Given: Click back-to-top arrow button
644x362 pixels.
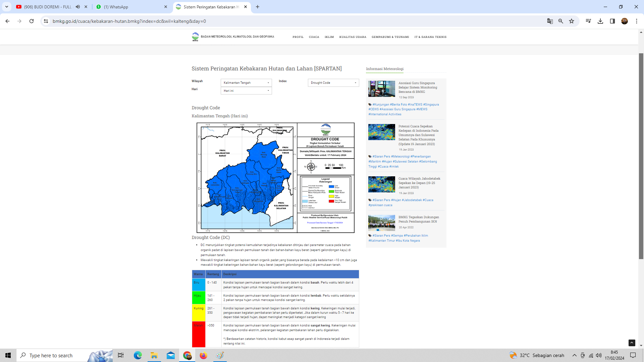Looking at the screenshot, I should click(632, 343).
